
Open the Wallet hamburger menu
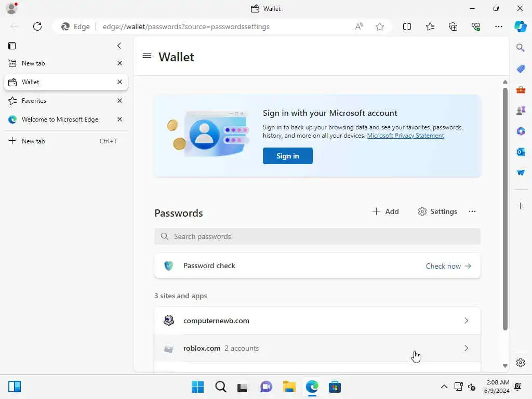(147, 56)
